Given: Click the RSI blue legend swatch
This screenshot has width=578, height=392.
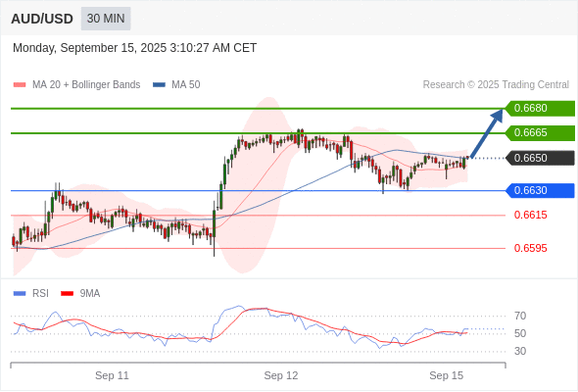Looking at the screenshot, I should (20, 294).
